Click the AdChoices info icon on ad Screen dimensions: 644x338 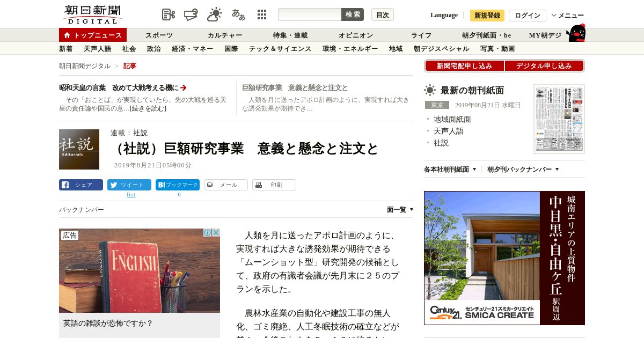tap(207, 233)
